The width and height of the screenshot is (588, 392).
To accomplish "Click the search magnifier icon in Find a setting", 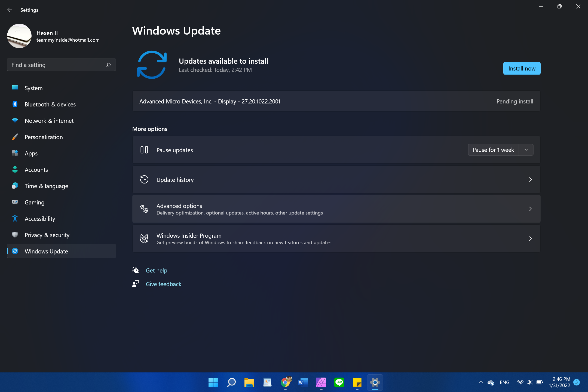I will 108,65.
